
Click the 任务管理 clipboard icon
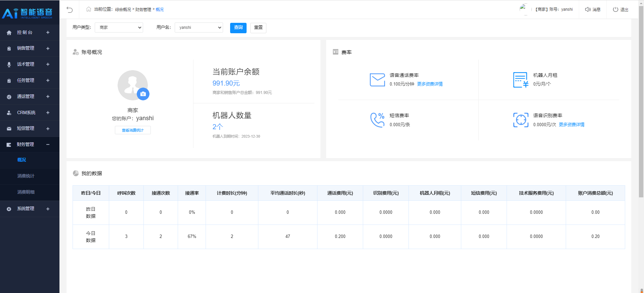(9, 81)
